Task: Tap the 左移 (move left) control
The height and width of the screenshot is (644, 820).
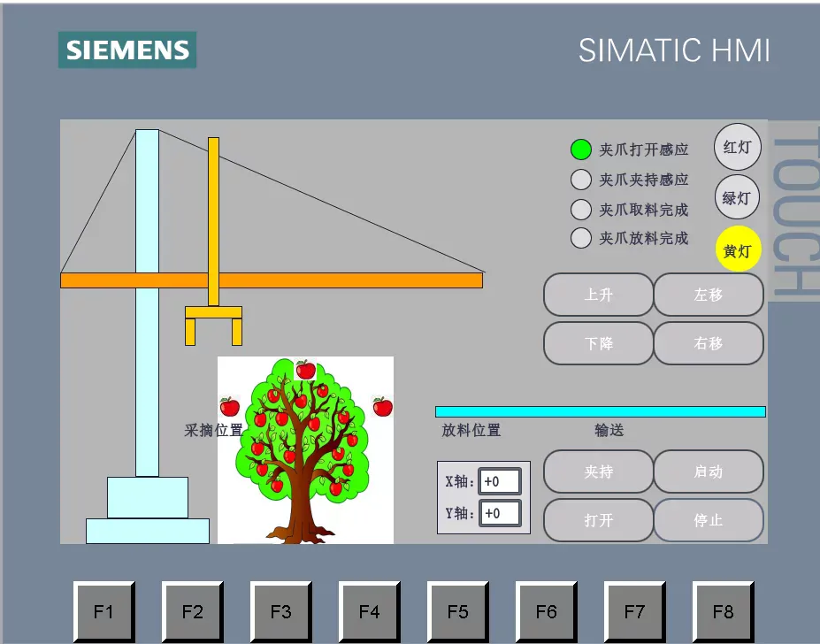Action: 708,295
